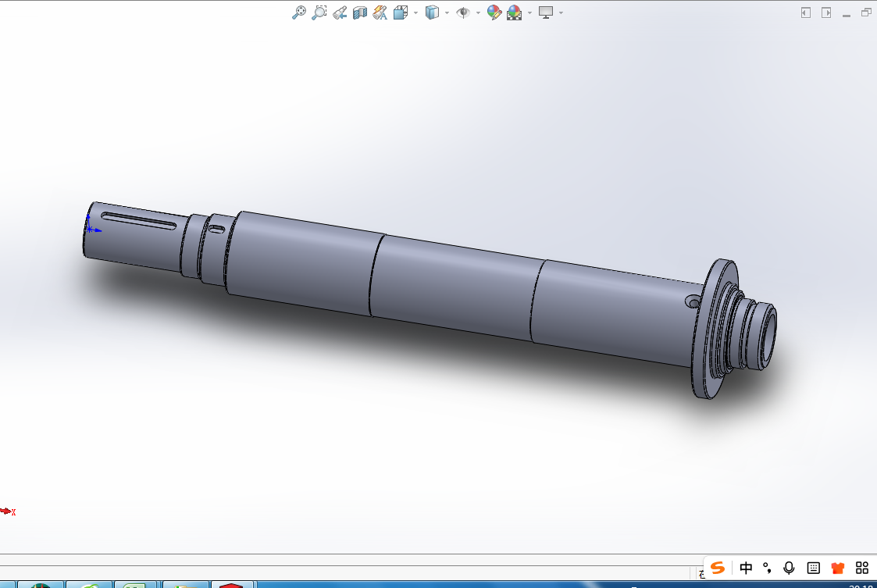Click the Apply Scene icon
Viewport: 877px width, 588px height.
pos(514,12)
